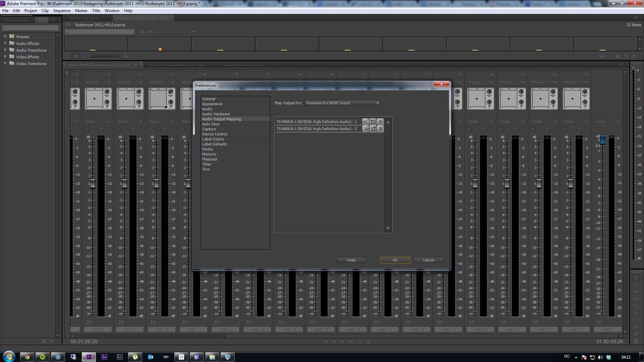
Task: Mute the Audio 10 track
Action: (151, 129)
